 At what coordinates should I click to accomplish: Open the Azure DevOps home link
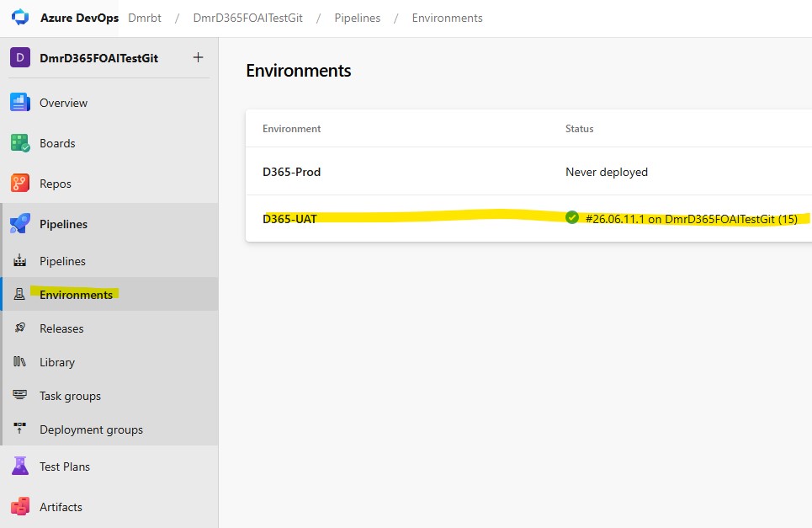(x=79, y=18)
